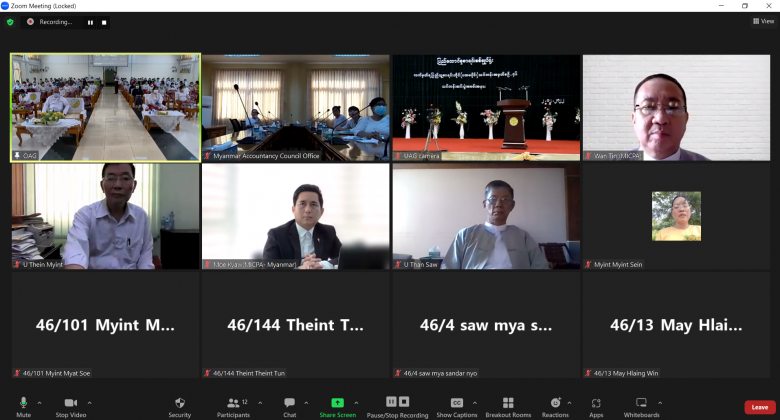The width and height of the screenshot is (780, 420).
Task: Click the red Leave button
Action: point(759,407)
